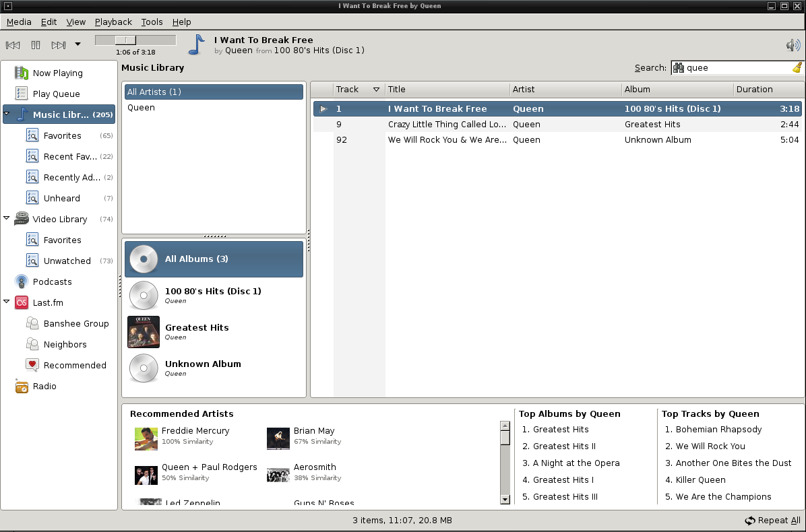Click the blue music note cover icon

(197, 44)
